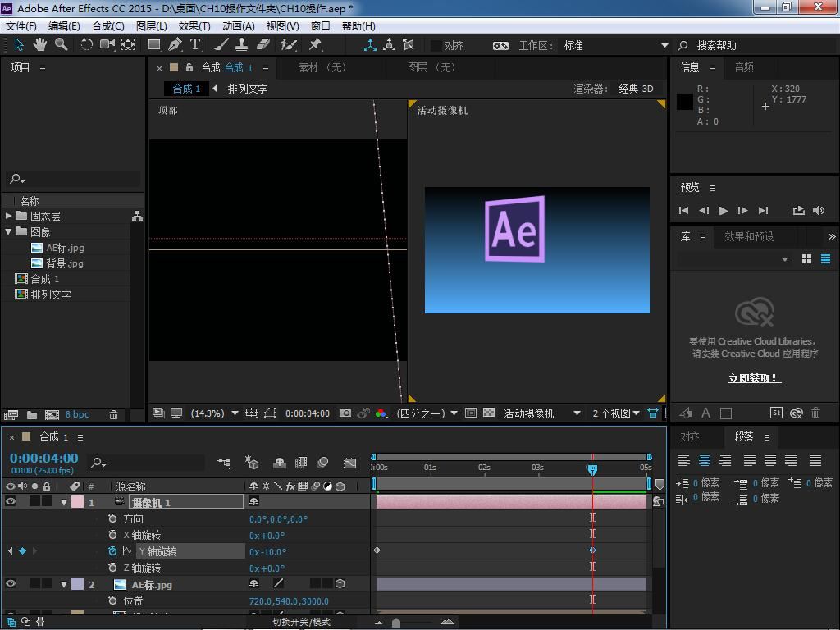Click the View Axis Mode icon
840x630 pixels.
pyautogui.click(x=409, y=45)
